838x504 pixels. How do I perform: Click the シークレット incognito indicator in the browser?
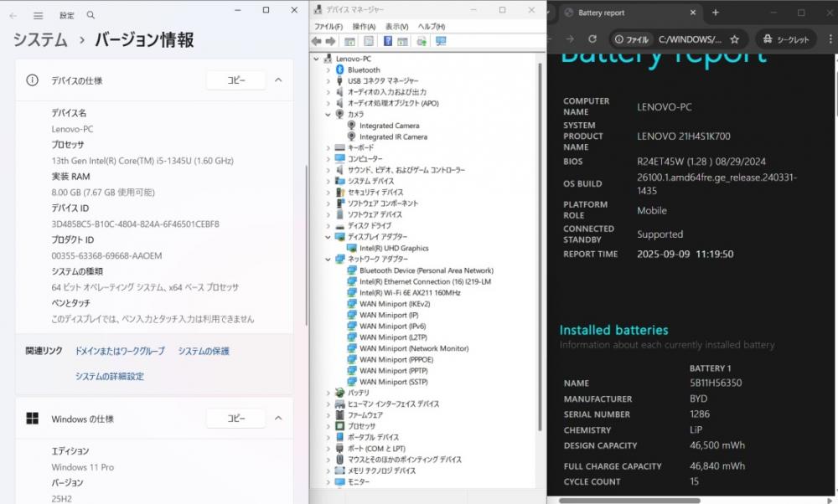(x=786, y=39)
